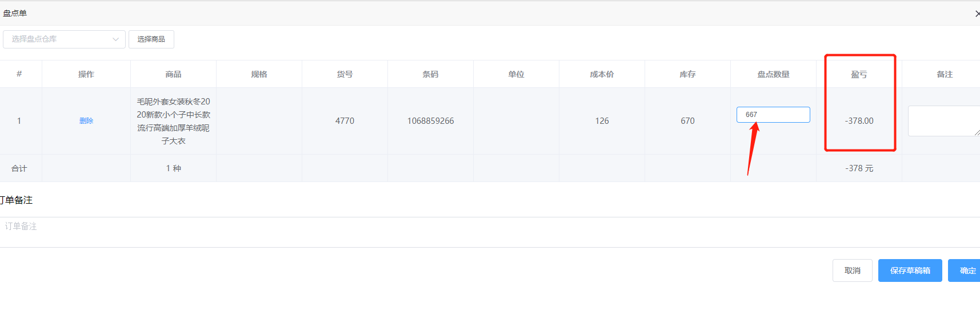Click the row 备注 text area
The image size is (980, 311).
point(943,121)
